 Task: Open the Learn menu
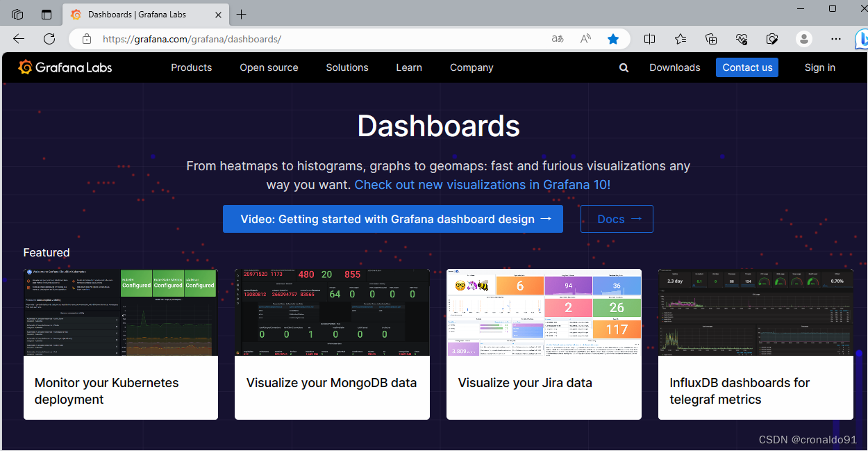point(409,67)
